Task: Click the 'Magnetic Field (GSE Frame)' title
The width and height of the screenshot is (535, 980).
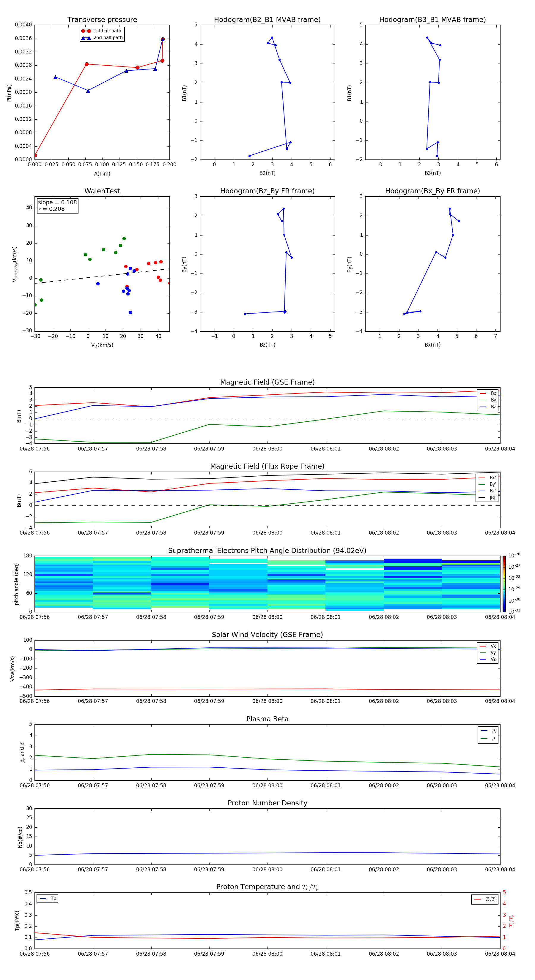Action: [267, 382]
